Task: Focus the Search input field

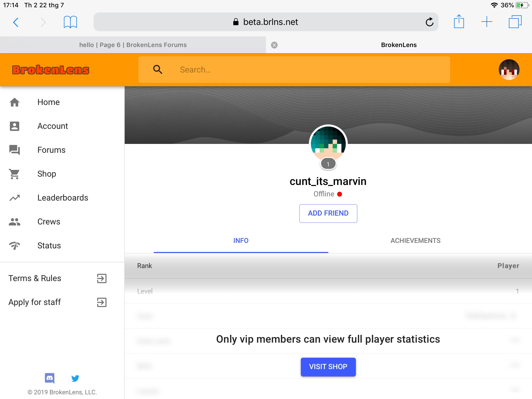Action: (294, 70)
